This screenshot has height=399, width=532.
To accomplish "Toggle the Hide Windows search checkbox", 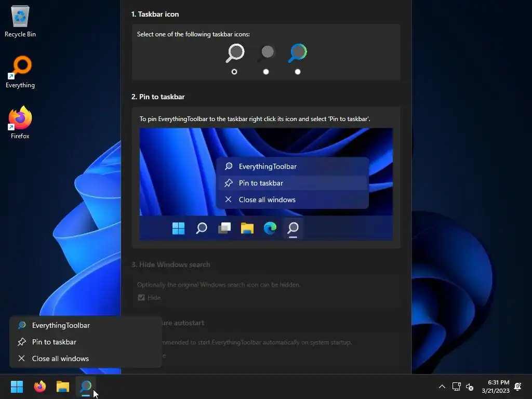I will tap(141, 298).
